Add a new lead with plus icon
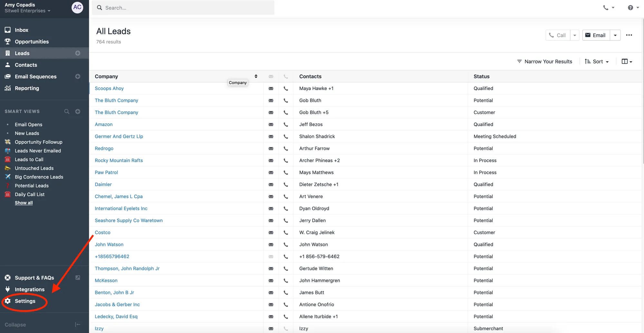644x333 pixels. click(78, 53)
